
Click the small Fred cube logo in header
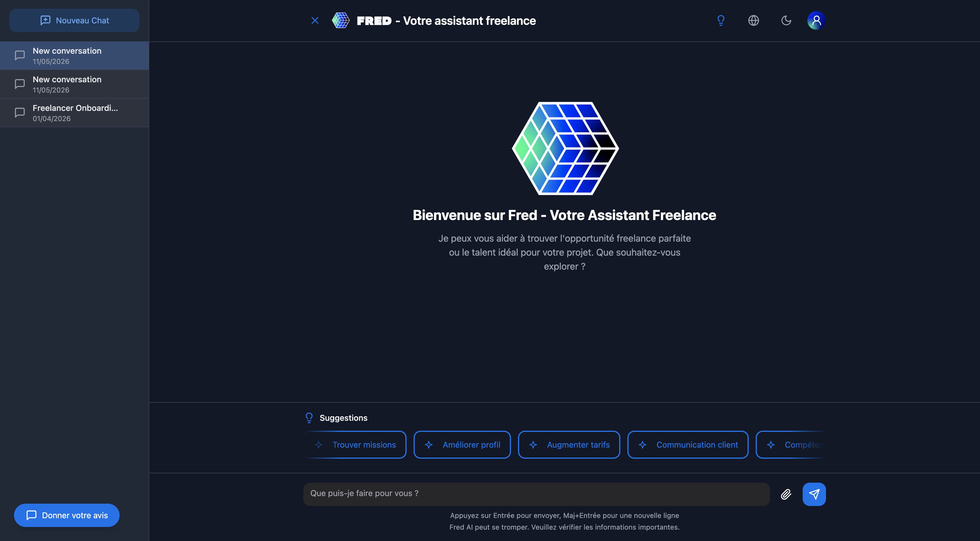[x=340, y=20]
